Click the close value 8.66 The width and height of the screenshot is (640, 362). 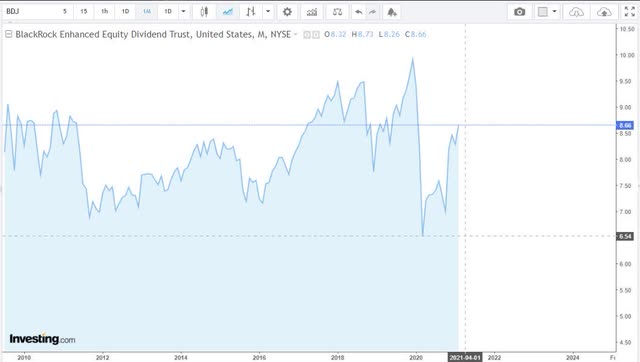418,34
